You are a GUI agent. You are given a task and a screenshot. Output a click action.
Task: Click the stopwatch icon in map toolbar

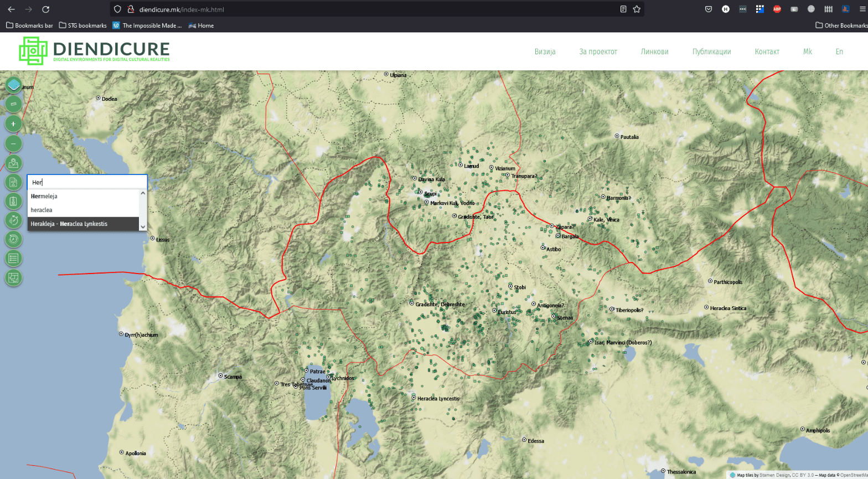pos(13,220)
